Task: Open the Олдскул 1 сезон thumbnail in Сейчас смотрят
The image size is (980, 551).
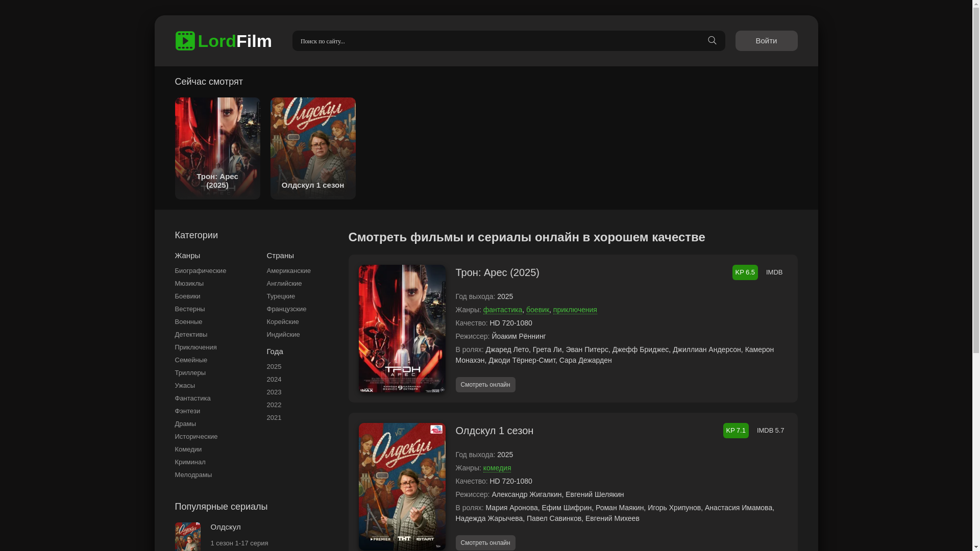Action: pos(313,148)
